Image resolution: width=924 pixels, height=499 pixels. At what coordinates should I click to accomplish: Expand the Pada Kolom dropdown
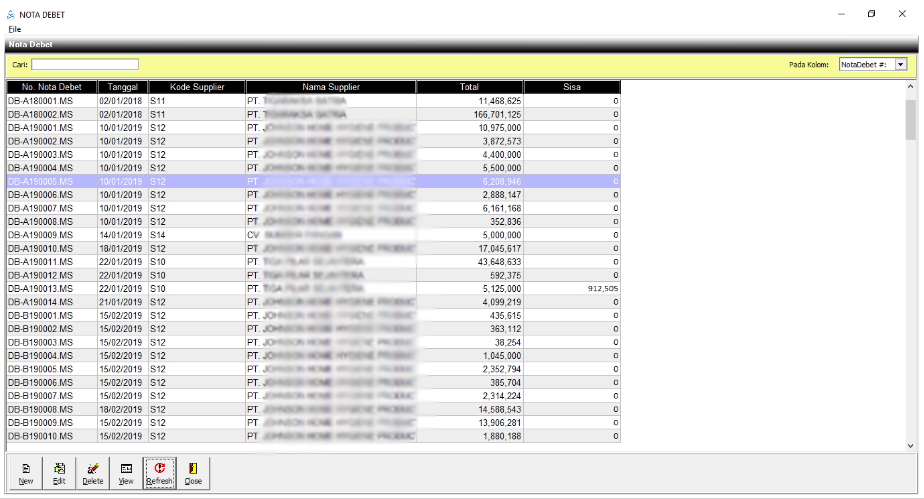(x=900, y=64)
